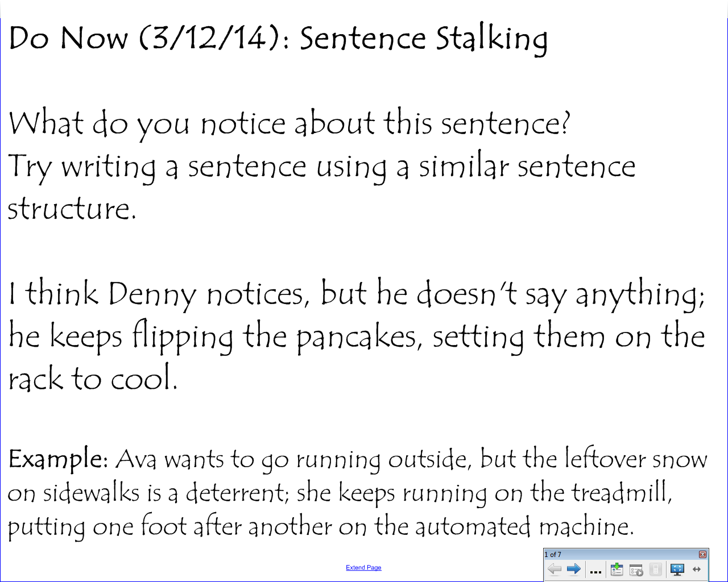
Task: Click the 'Try writing a sentence' instruction line
Action: coord(321,167)
